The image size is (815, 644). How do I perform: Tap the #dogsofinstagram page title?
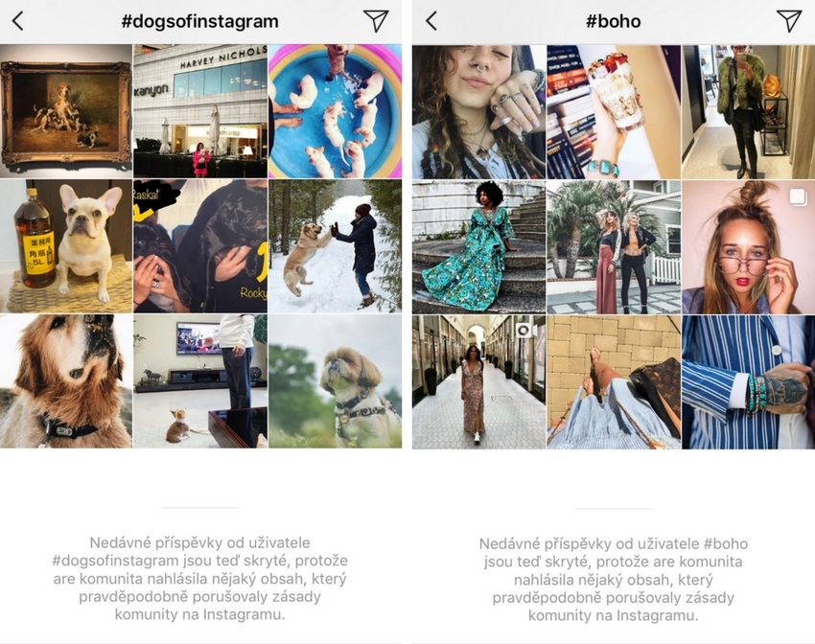200,21
